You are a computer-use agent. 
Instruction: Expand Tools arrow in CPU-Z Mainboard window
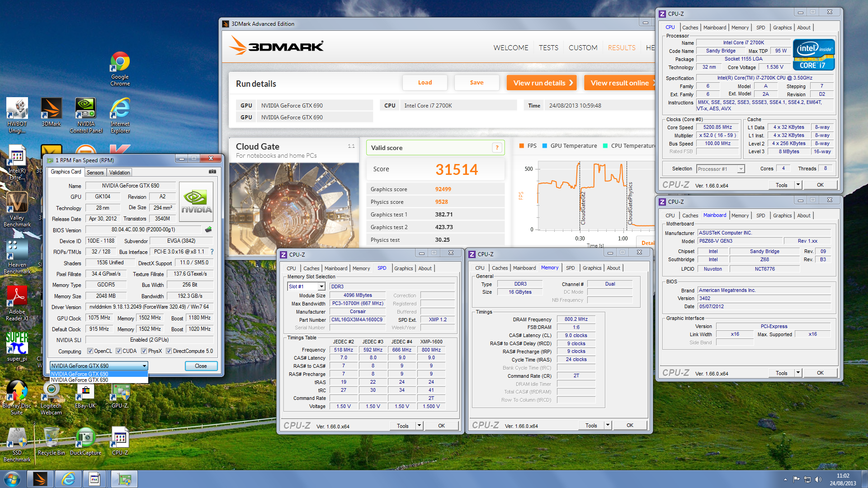[x=798, y=373]
